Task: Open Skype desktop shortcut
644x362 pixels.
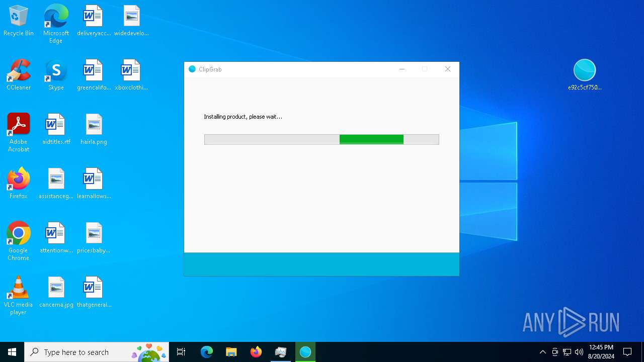Action: point(56,75)
